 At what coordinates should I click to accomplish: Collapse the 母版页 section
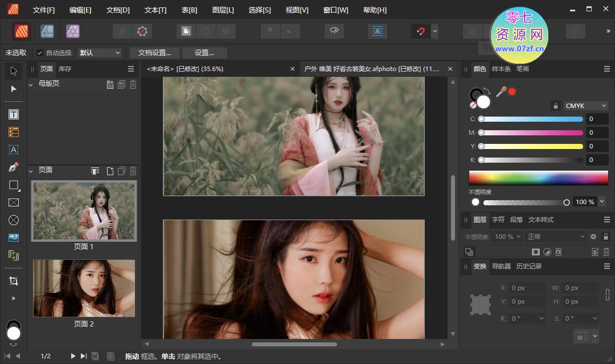tap(31, 84)
